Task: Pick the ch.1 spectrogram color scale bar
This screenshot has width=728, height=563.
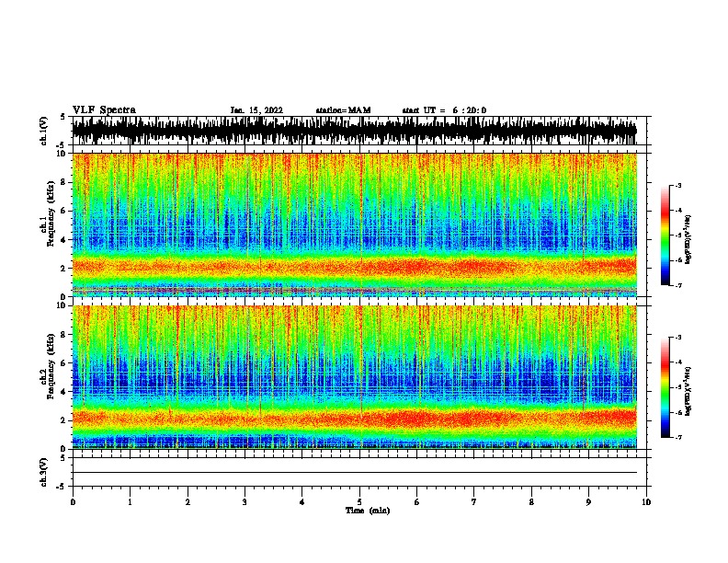Action: point(665,236)
